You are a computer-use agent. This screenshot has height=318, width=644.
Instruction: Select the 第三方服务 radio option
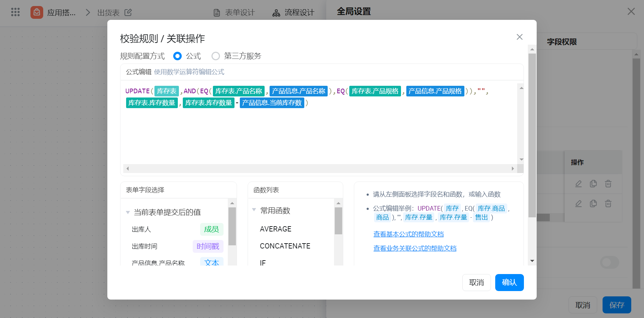[216, 56]
